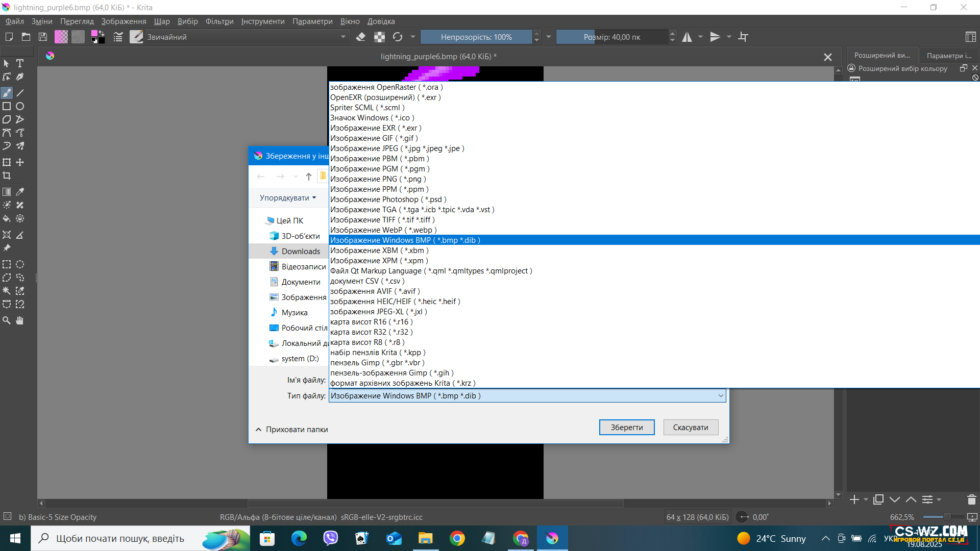
Task: Open File Explorer from taskbar
Action: pyautogui.click(x=425, y=538)
